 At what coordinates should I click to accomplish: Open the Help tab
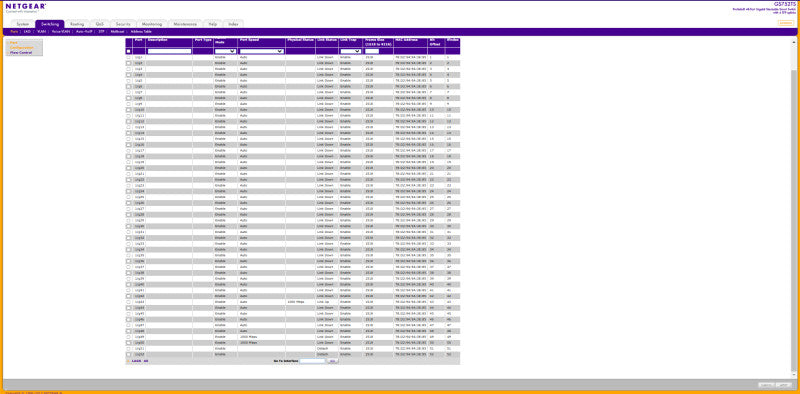212,24
